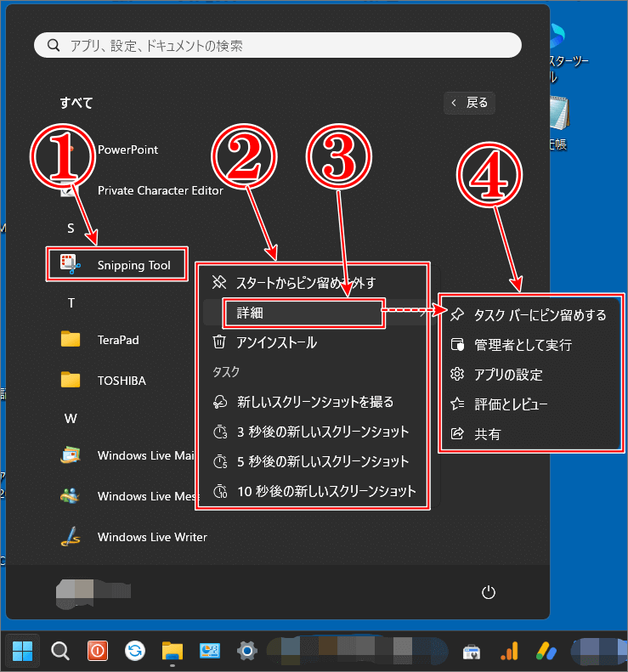
Task: Click the app search input field
Action: [278, 45]
